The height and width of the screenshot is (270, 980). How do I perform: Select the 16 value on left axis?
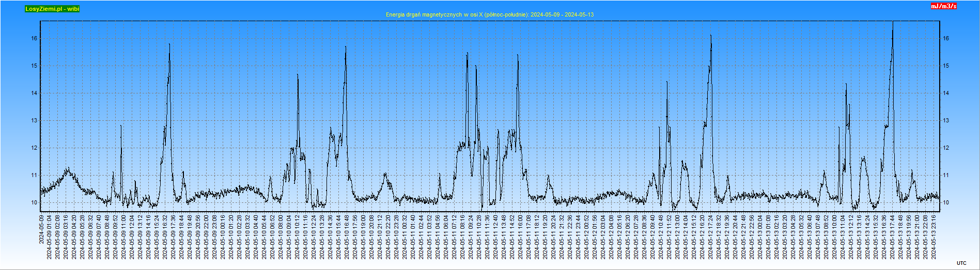(34, 39)
